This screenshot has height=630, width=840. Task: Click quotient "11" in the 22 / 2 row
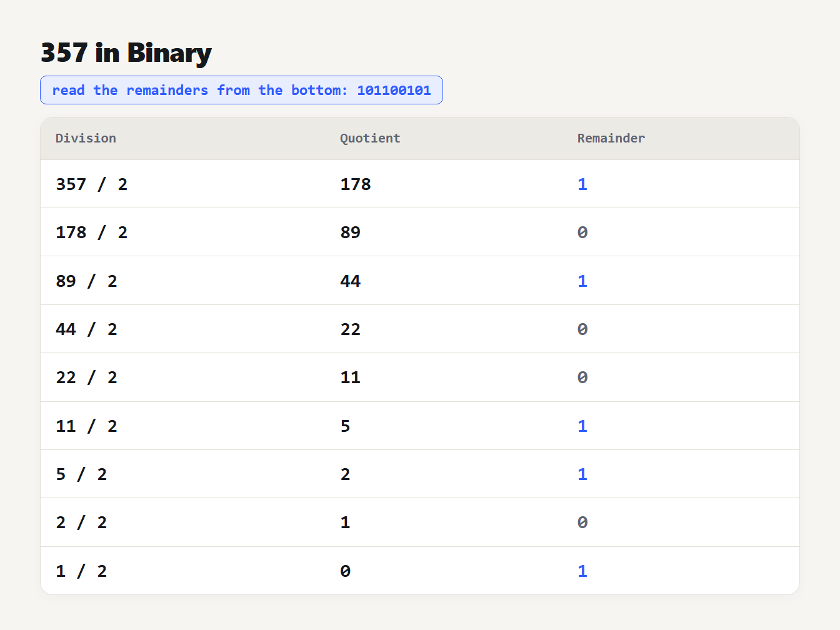[351, 377]
